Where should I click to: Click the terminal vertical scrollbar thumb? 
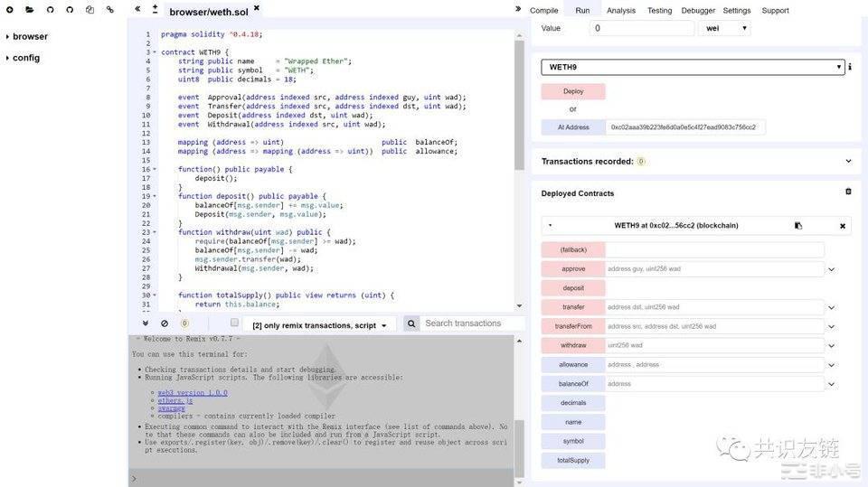click(519, 448)
